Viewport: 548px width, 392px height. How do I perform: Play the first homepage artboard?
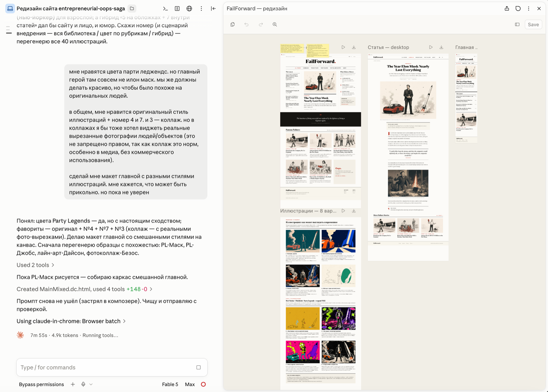(x=343, y=47)
